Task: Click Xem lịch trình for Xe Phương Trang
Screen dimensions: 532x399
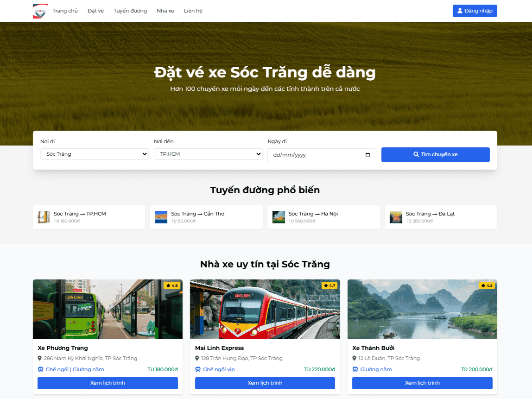Action: 108,383
